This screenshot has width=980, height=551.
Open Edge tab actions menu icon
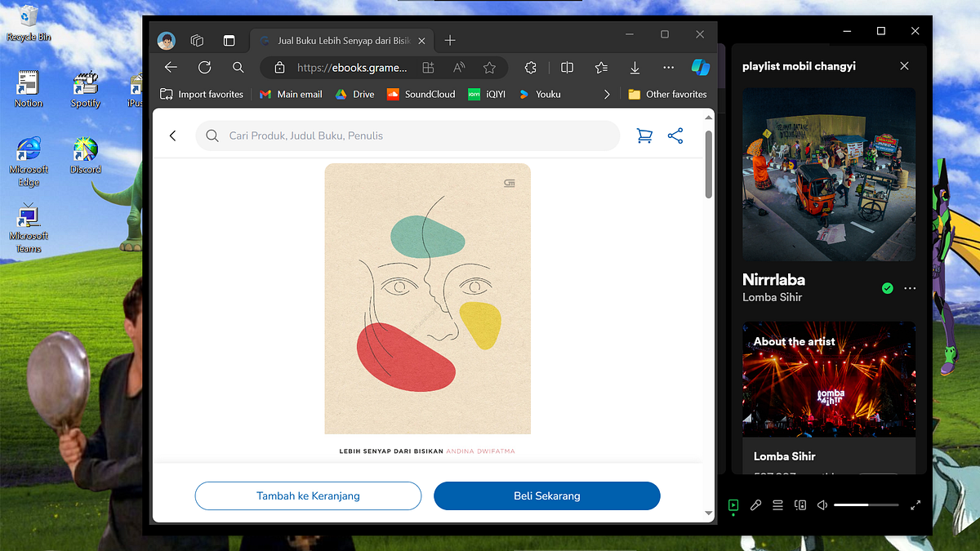(x=229, y=40)
